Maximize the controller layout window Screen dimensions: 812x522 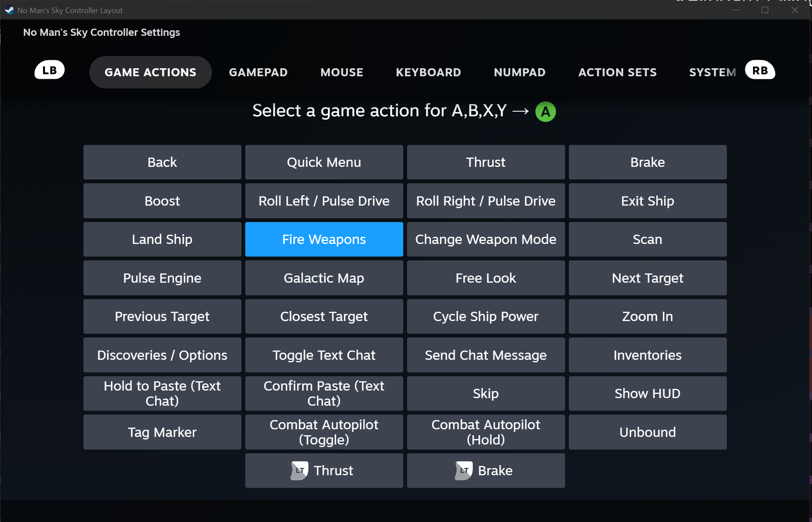pos(765,10)
